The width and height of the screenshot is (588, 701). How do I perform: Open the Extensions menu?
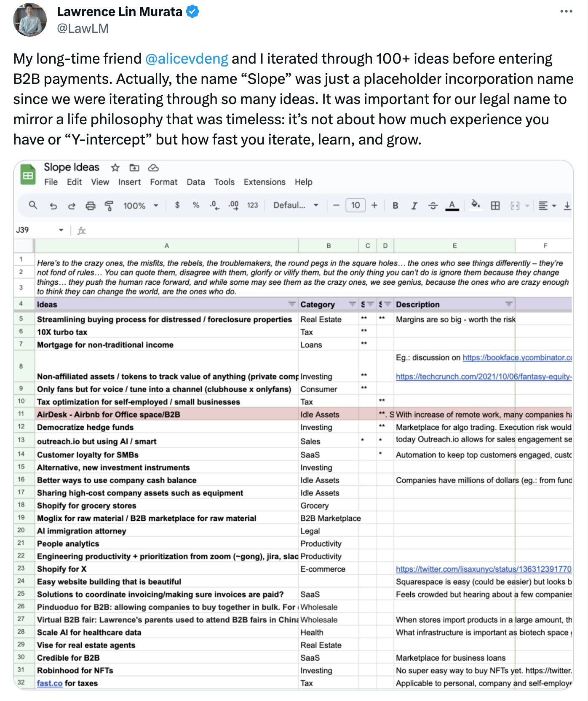(x=264, y=182)
